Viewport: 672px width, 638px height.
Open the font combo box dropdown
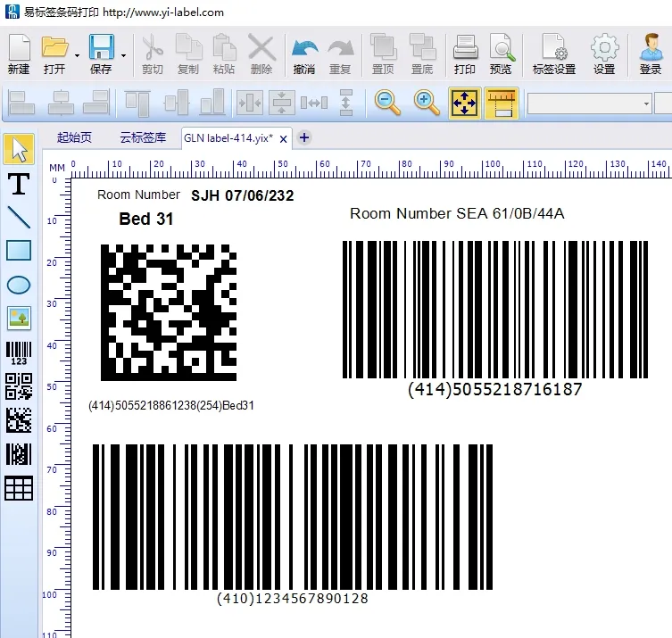646,104
